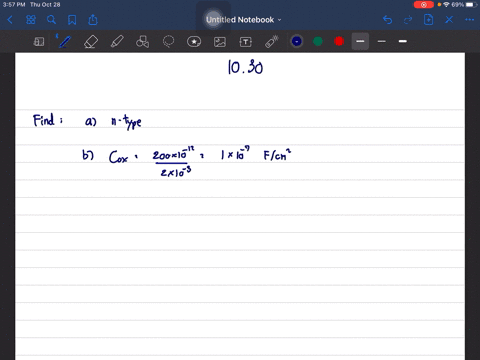Select the first stroke thickness preset
The width and height of the screenshot is (480, 360).
coord(360,41)
